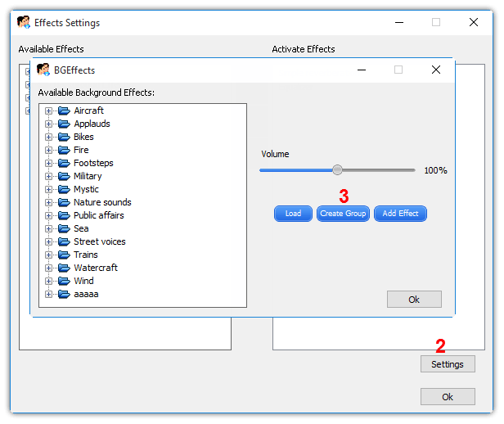This screenshot has height=424, width=504.
Task: Click Ok in Effects Settings window
Action: point(448,397)
